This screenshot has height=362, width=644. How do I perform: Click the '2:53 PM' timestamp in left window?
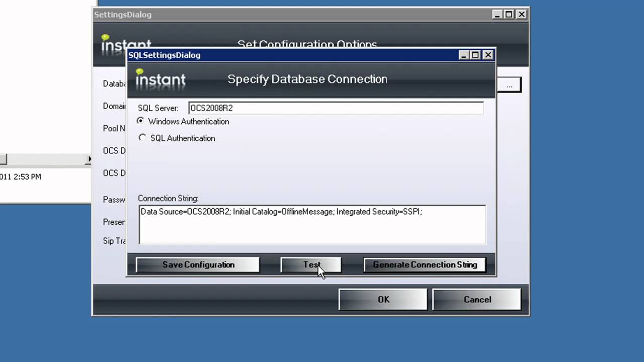point(27,177)
